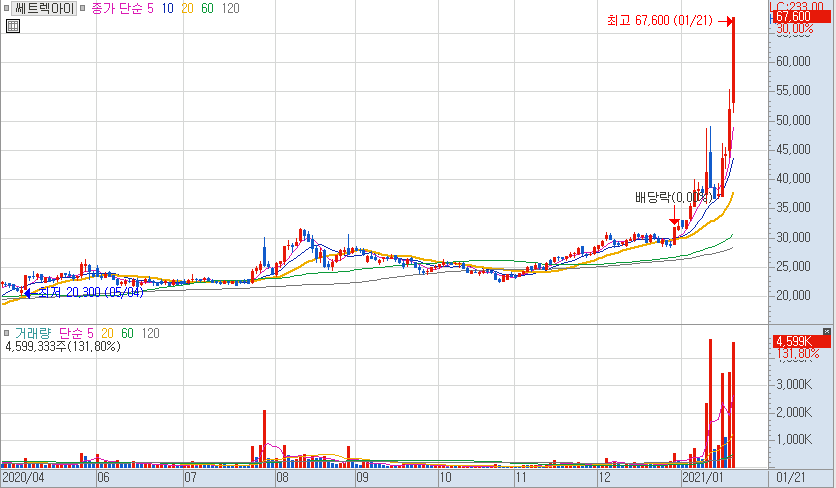Image resolution: width=836 pixels, height=488 pixels.
Task: Select the price 120-day moving average label
Action: tap(230, 9)
